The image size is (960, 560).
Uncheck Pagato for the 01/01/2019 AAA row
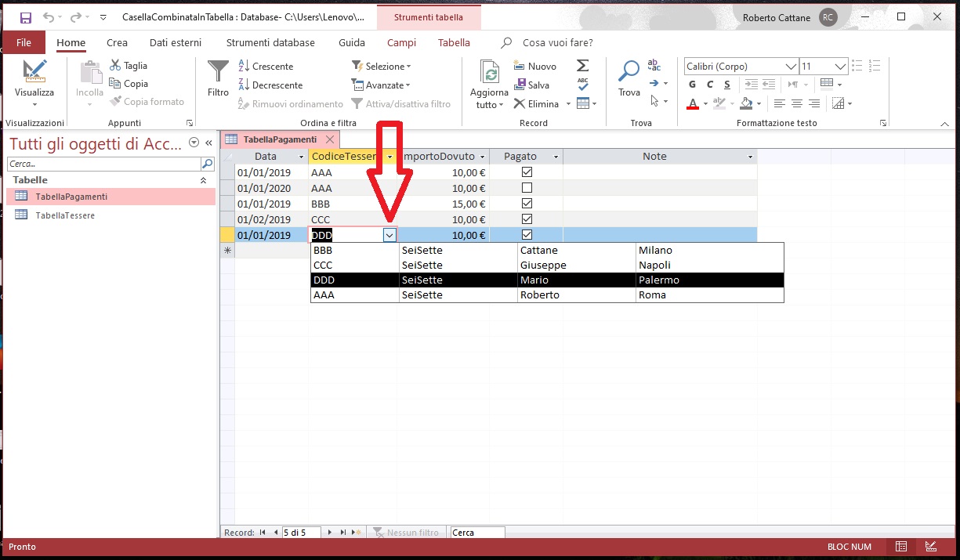click(527, 172)
